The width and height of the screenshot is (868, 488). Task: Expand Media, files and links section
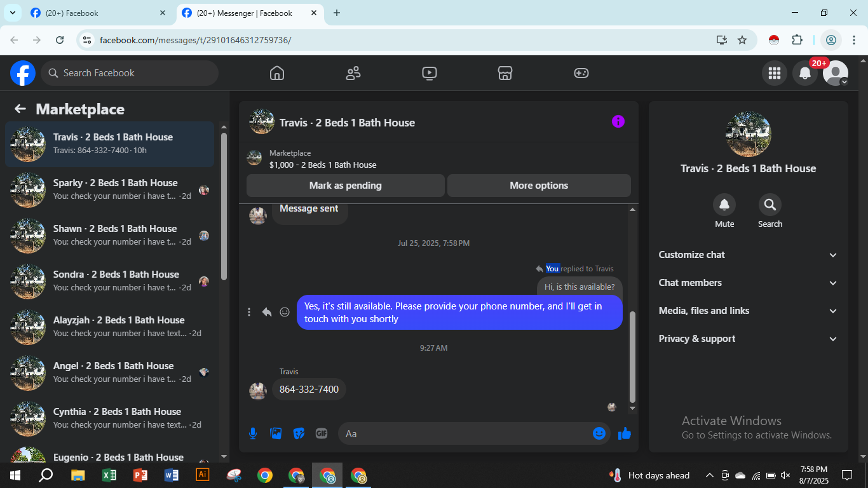click(x=749, y=311)
